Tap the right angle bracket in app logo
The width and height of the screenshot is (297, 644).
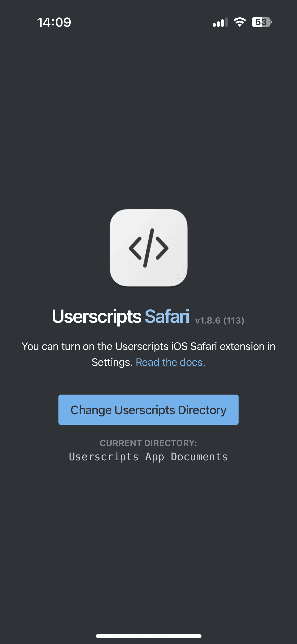tap(162, 248)
